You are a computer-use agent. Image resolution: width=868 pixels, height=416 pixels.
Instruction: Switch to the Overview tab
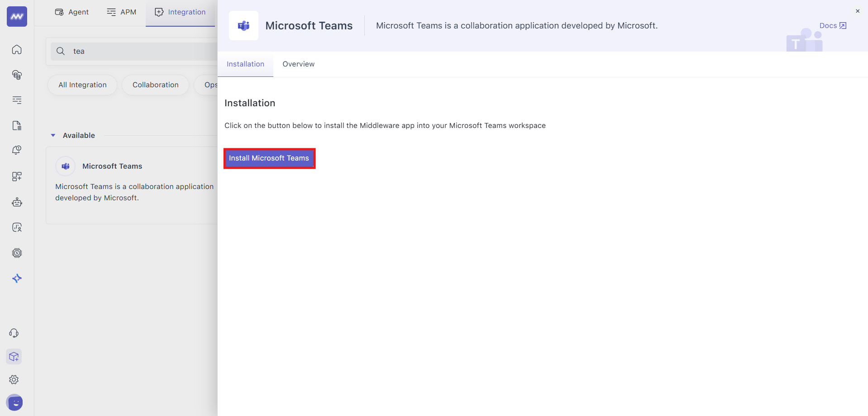(298, 64)
